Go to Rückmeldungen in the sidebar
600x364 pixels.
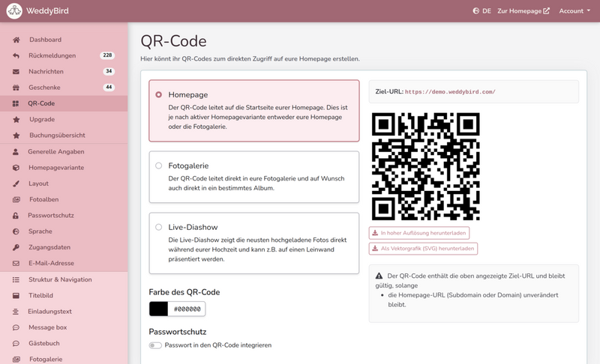pyautogui.click(x=64, y=55)
